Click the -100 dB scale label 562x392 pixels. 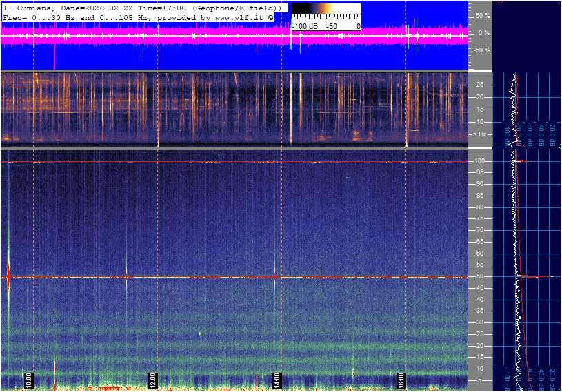coord(301,26)
